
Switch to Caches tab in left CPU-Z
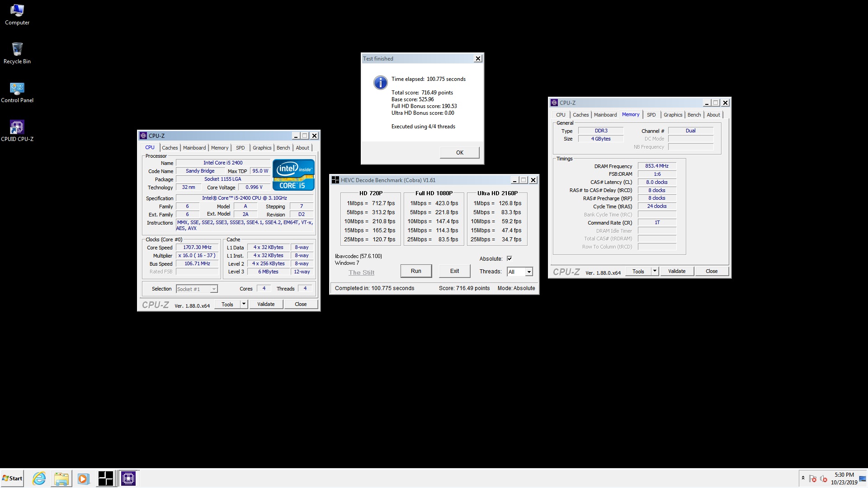[x=170, y=148]
